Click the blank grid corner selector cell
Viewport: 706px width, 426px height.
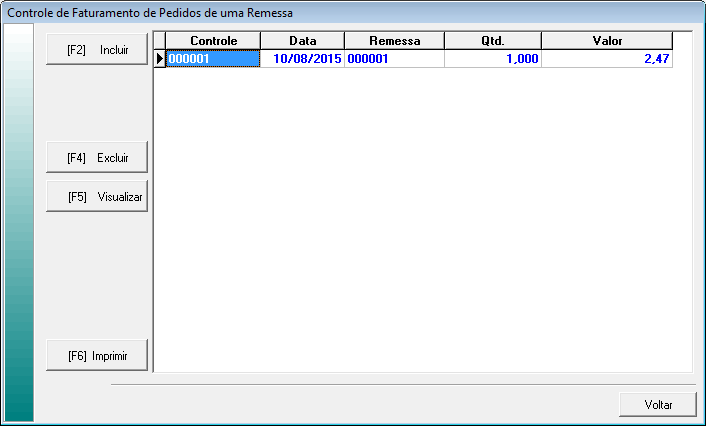pos(159,40)
